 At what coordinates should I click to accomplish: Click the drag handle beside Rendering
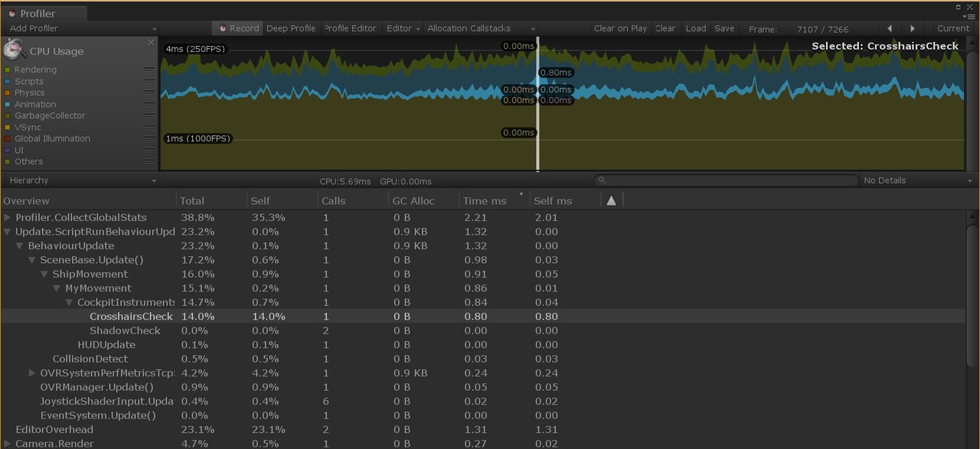tap(149, 70)
